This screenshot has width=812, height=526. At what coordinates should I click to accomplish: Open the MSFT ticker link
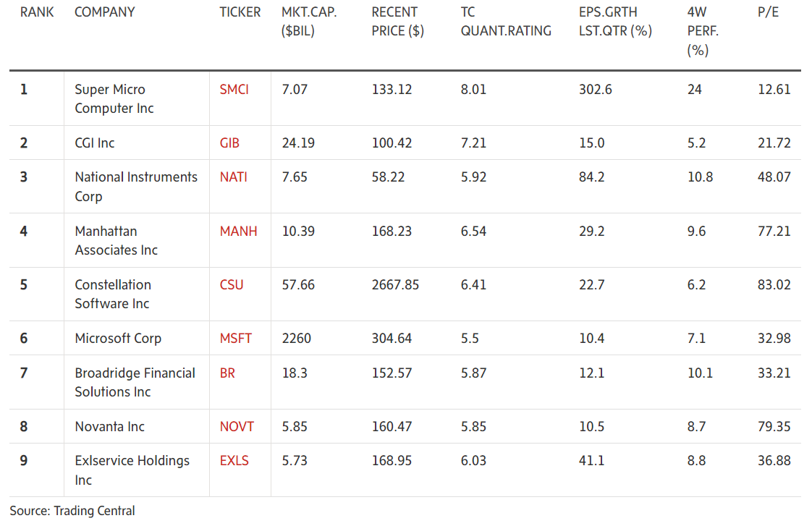click(x=236, y=338)
